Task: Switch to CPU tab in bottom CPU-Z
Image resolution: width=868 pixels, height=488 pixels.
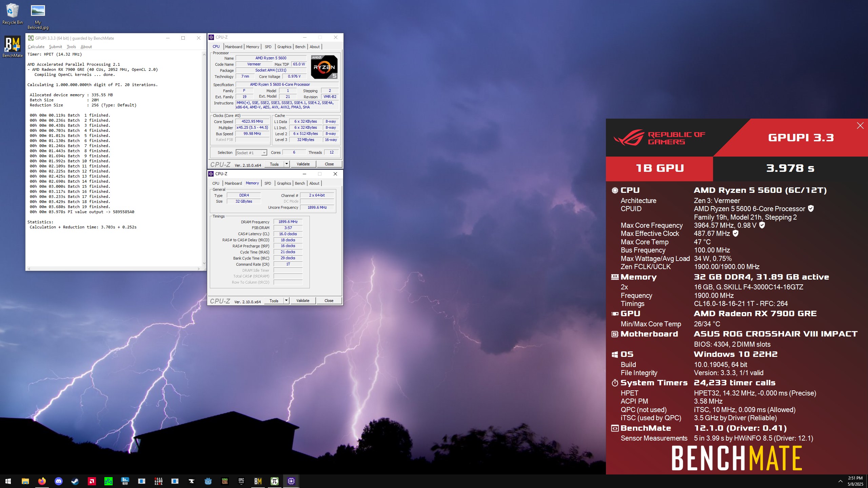Action: (216, 183)
